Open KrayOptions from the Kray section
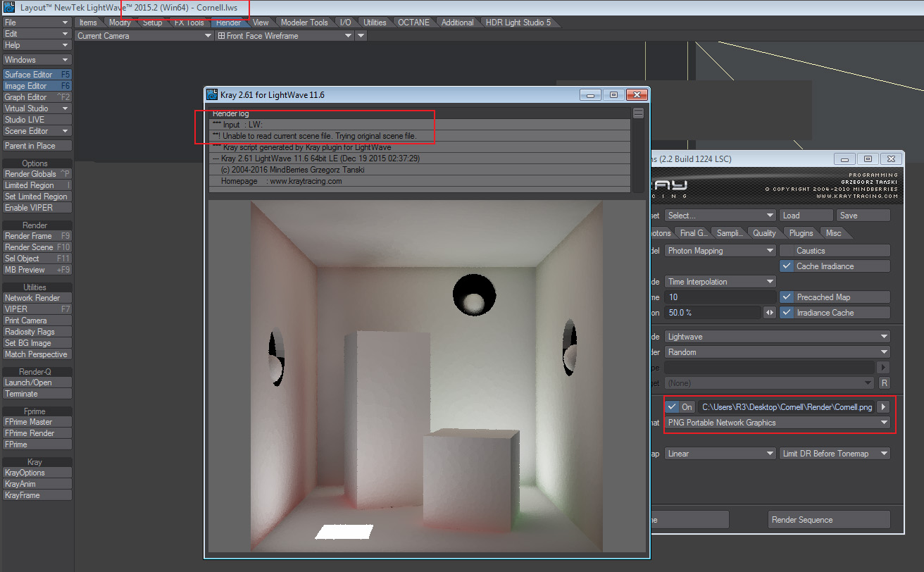 [x=37, y=473]
